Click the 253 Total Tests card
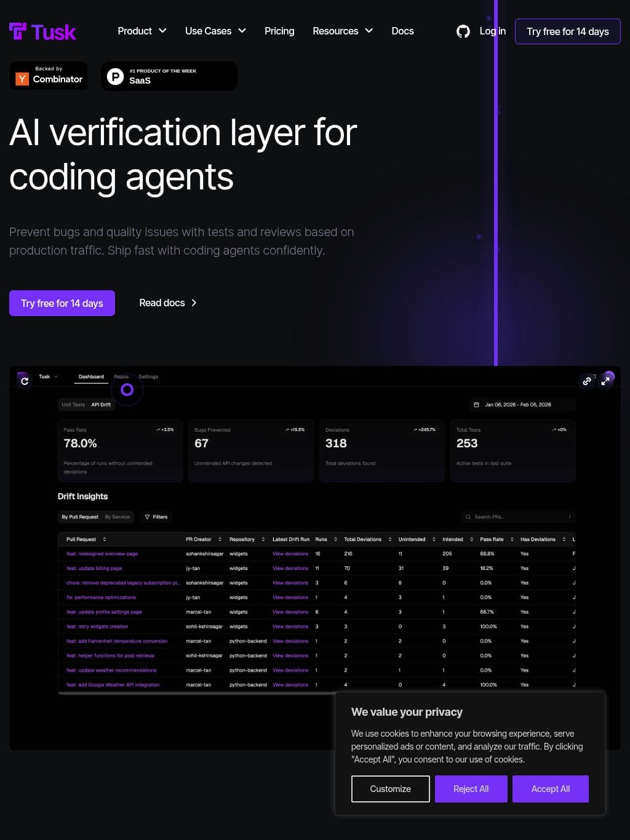Screen dimensions: 630x840 512,451
